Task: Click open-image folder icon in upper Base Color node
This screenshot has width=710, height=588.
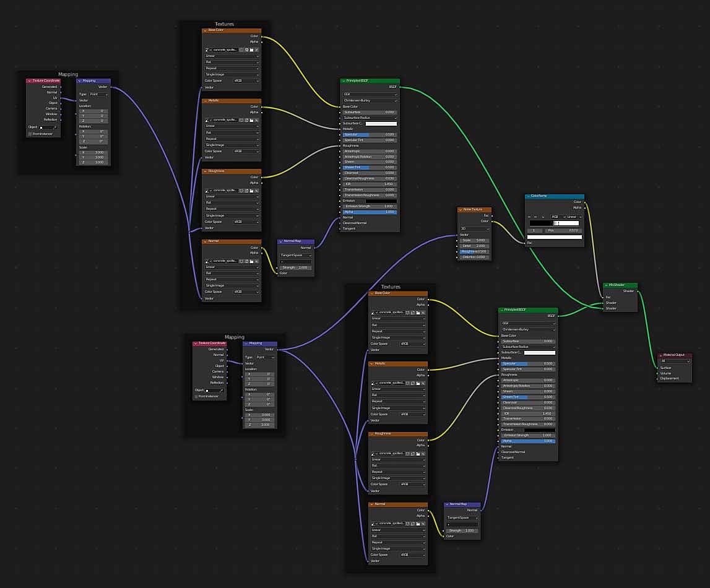Action: point(252,50)
